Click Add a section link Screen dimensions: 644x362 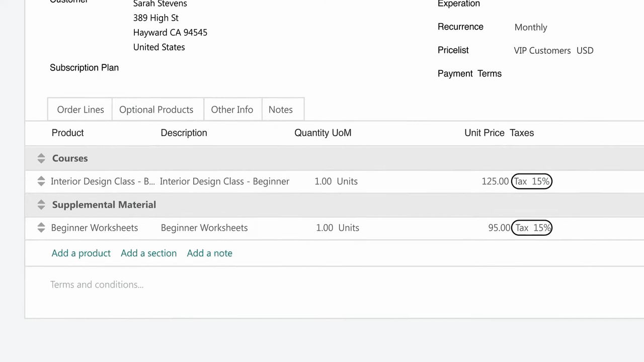point(148,253)
